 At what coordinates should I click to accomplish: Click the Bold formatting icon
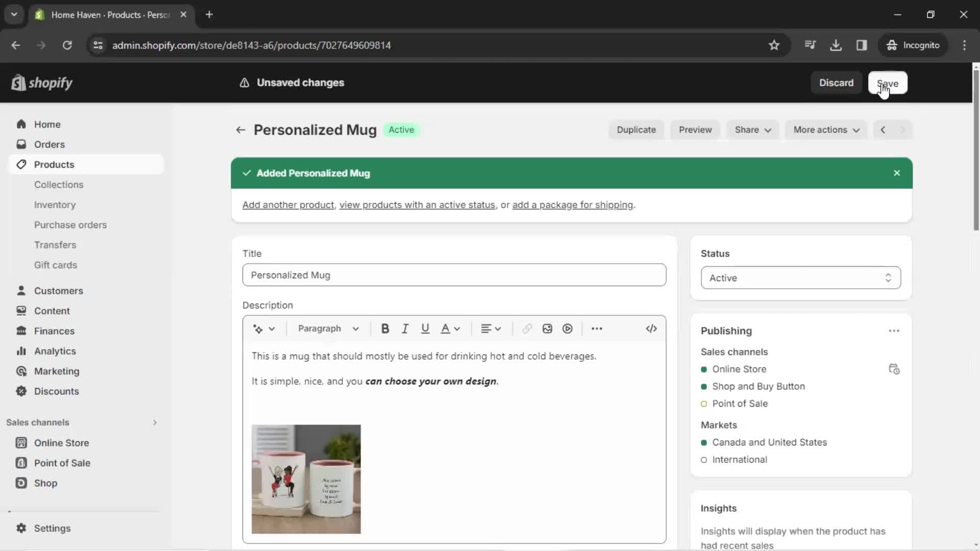tap(385, 329)
